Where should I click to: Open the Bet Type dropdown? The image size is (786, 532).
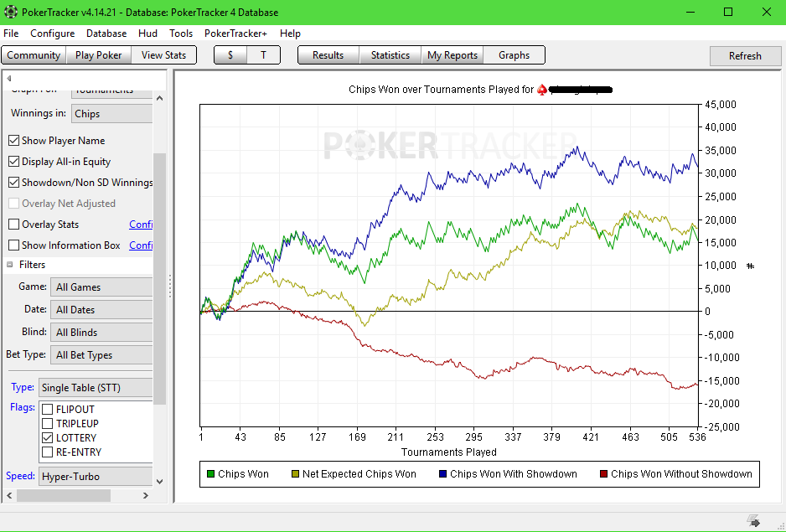[x=101, y=355]
